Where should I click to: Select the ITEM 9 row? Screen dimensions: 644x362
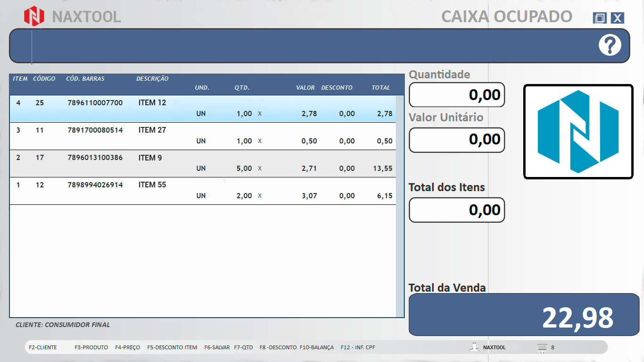[203, 163]
